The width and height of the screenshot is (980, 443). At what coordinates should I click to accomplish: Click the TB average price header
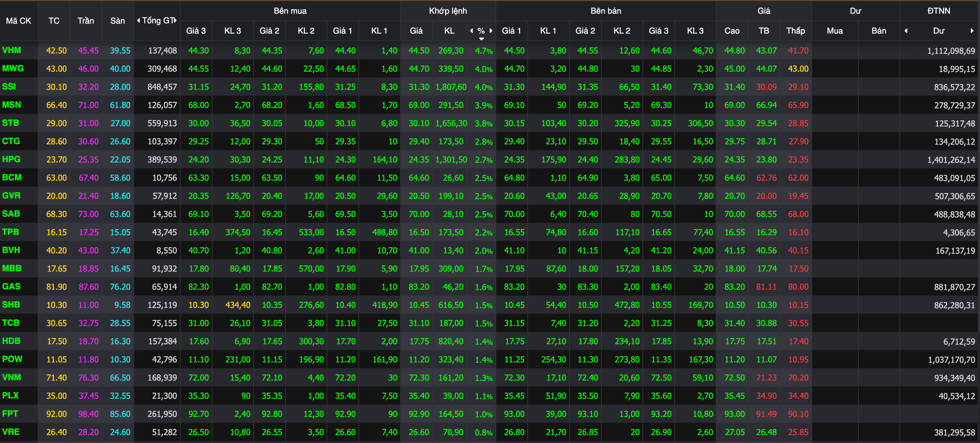[764, 31]
